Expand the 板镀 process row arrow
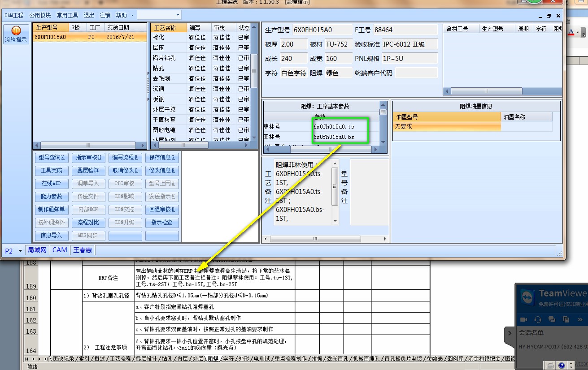588x370 pixels. 148,99
